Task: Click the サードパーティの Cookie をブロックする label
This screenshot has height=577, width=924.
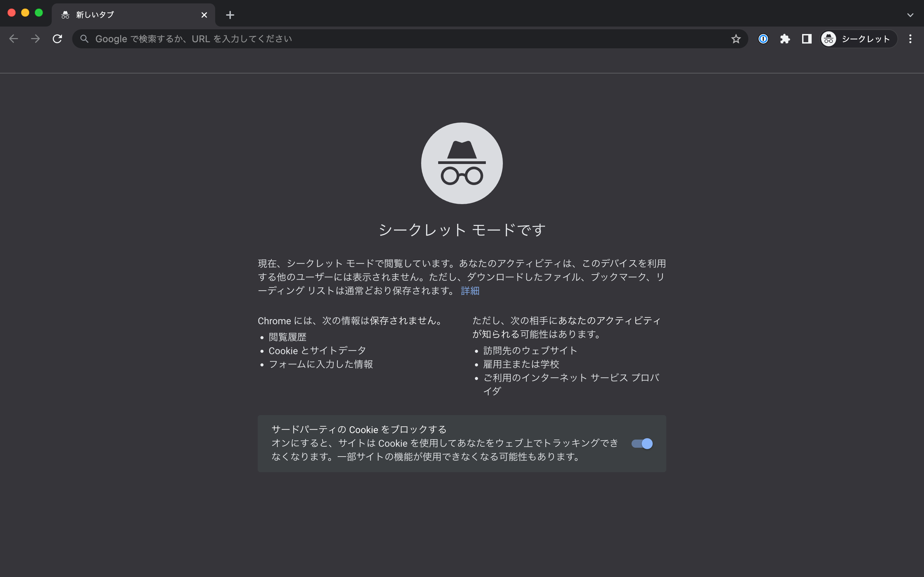Action: pyautogui.click(x=359, y=429)
